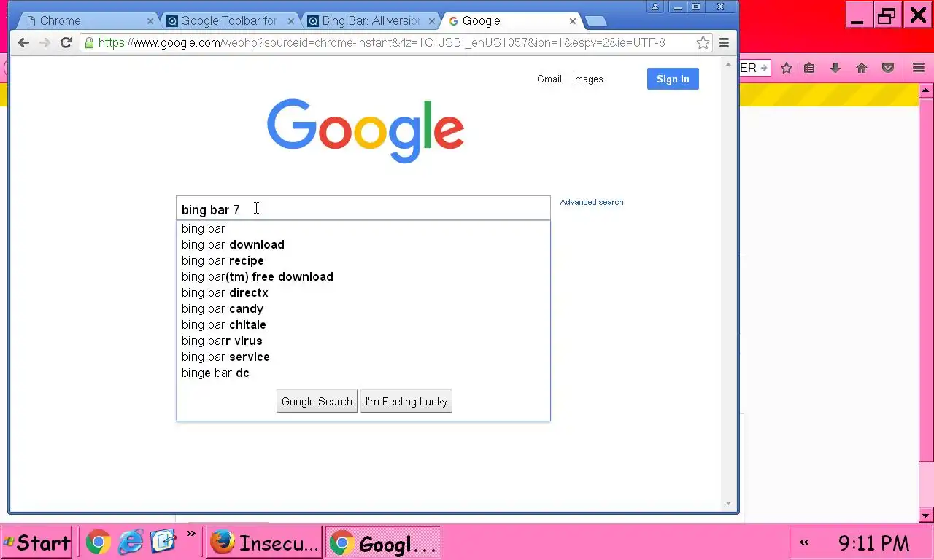The width and height of the screenshot is (934, 560).
Task: Open the Firefox hamburger menu
Action: click(919, 68)
